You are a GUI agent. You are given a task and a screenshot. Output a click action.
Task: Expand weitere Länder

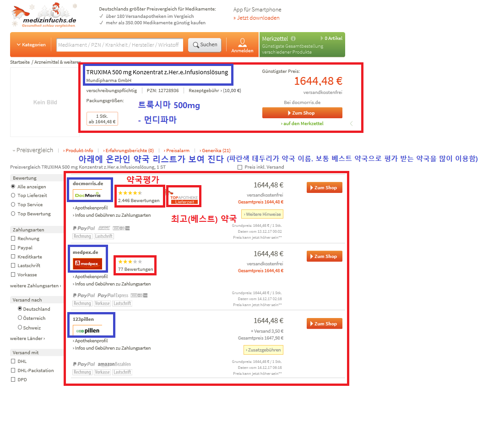[x=27, y=339]
